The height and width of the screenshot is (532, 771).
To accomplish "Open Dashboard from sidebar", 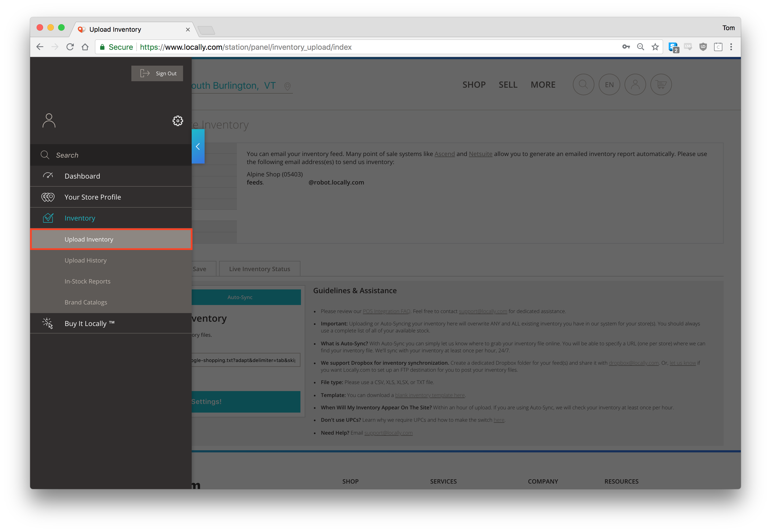I will 82,176.
